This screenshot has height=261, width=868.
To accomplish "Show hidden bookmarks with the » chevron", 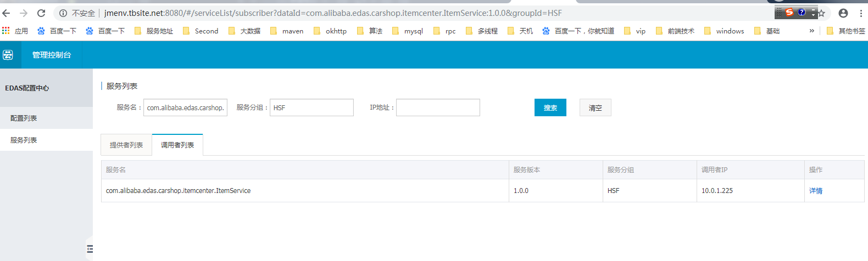I will click(811, 31).
